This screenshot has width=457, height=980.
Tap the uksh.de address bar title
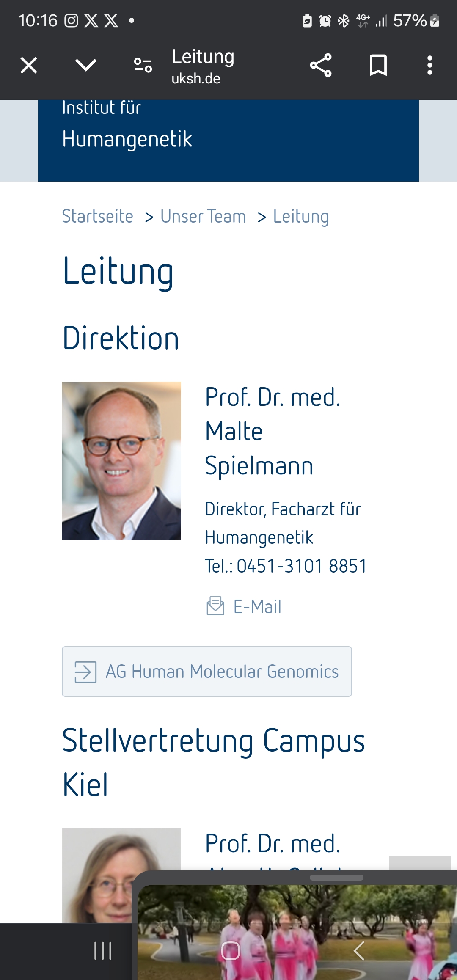coord(203,66)
